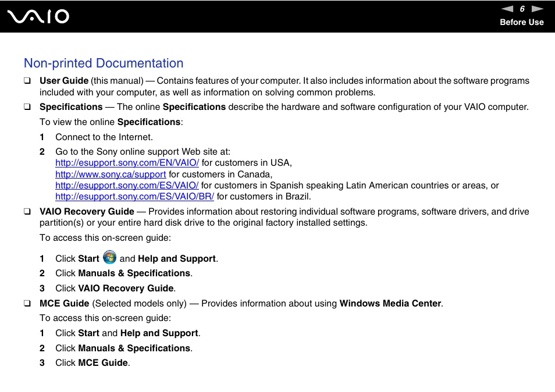Click the 'Before Use' section label
555x392 pixels.
coord(521,22)
